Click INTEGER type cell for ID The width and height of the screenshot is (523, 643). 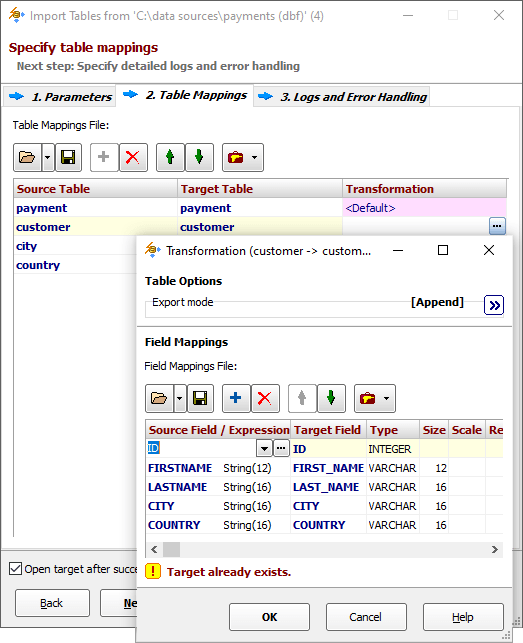pos(393,449)
